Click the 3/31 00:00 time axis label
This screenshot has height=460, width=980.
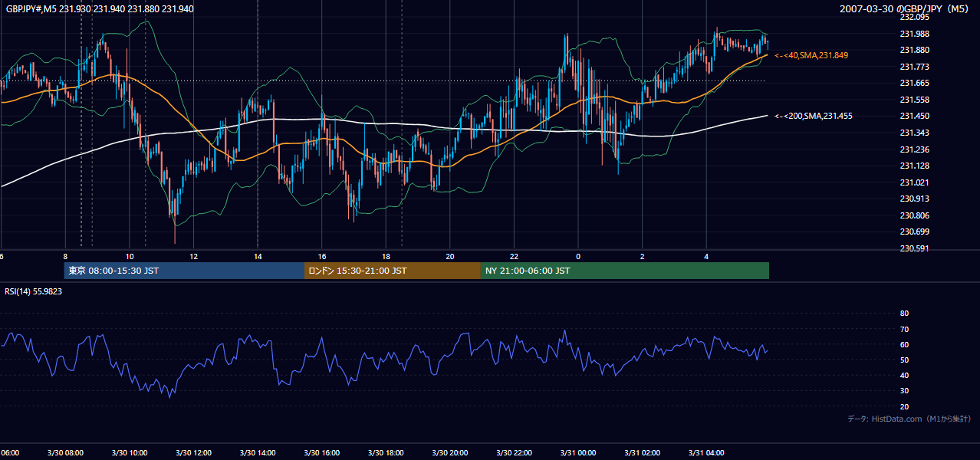(x=578, y=453)
